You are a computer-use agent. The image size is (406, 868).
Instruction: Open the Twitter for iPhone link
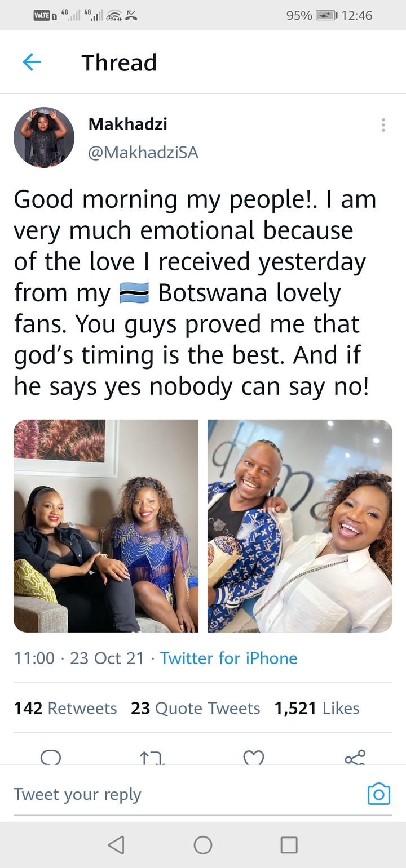[x=228, y=658]
